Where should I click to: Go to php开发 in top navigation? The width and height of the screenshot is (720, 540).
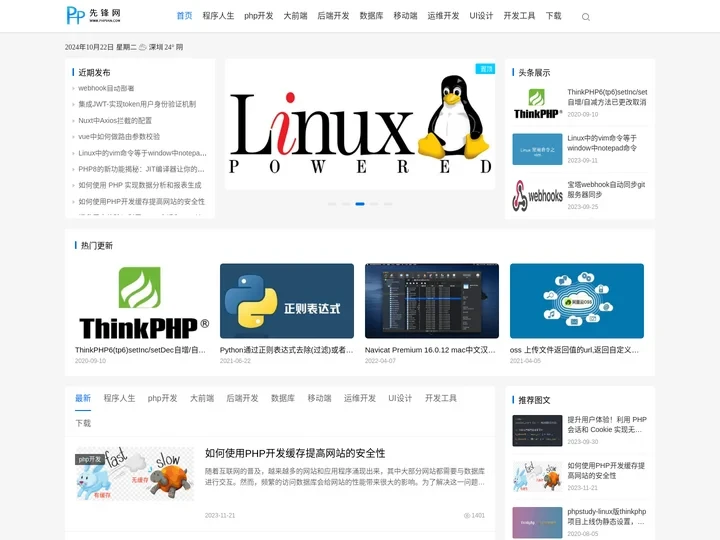(259, 16)
